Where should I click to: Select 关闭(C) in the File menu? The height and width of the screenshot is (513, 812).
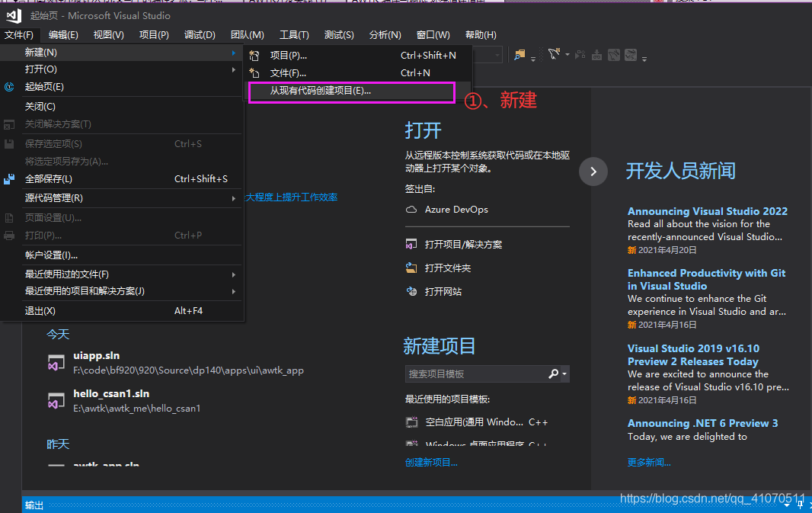click(x=123, y=107)
